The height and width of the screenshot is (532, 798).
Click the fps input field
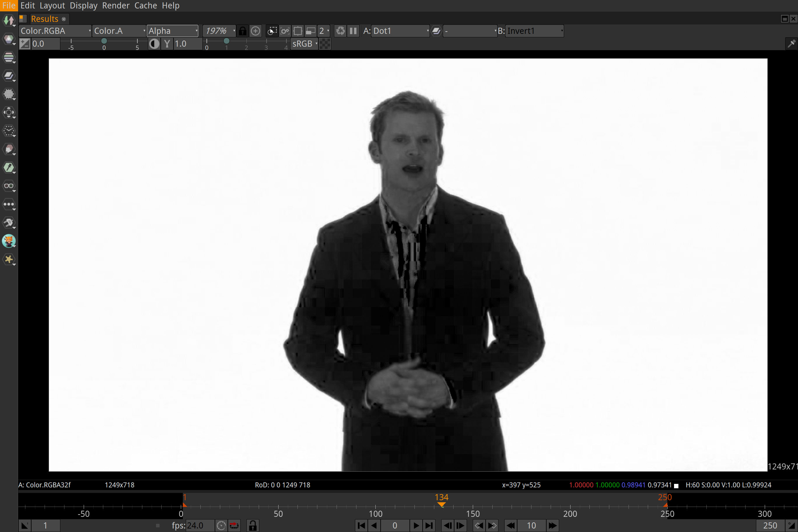pyautogui.click(x=200, y=526)
